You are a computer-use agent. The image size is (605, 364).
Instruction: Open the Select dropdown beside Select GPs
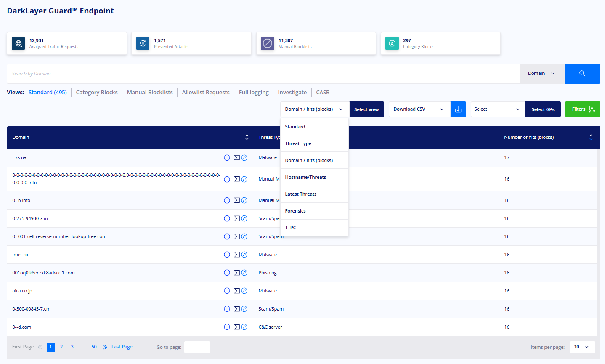(498, 109)
